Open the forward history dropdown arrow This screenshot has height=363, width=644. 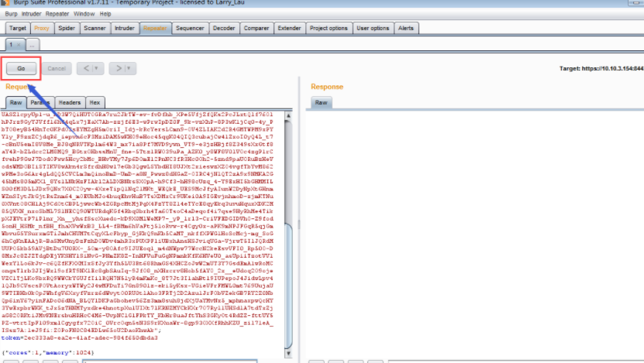coord(129,69)
